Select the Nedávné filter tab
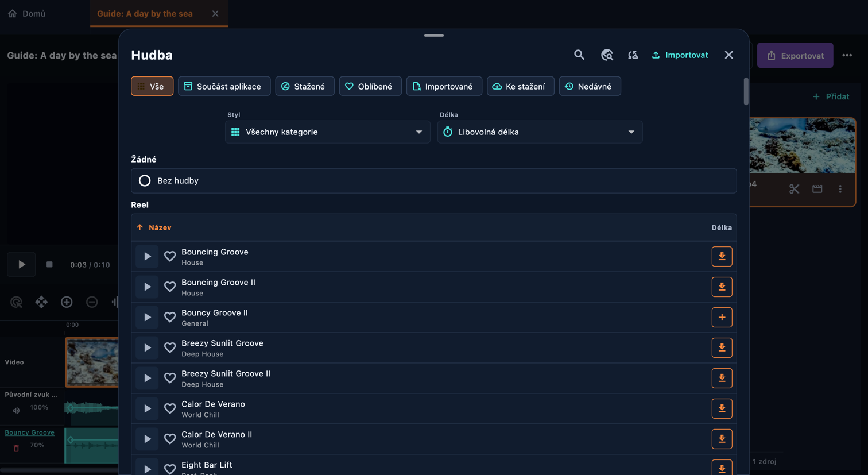868x475 pixels. point(590,86)
